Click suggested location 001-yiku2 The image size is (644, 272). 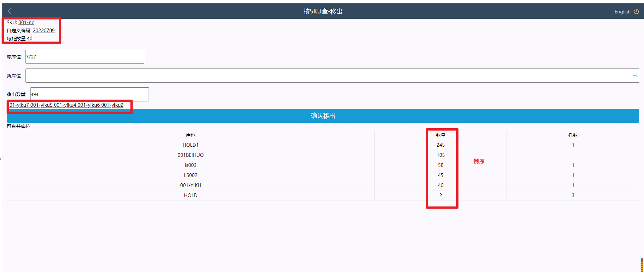[112, 105]
